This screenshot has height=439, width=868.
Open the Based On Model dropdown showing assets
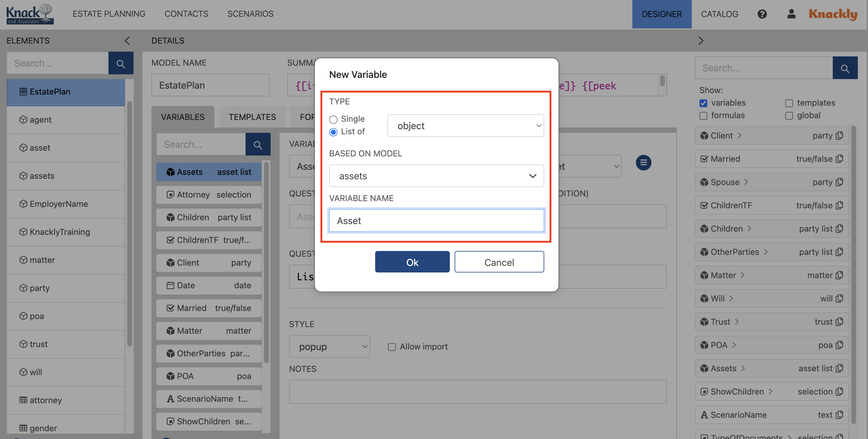pyautogui.click(x=436, y=176)
